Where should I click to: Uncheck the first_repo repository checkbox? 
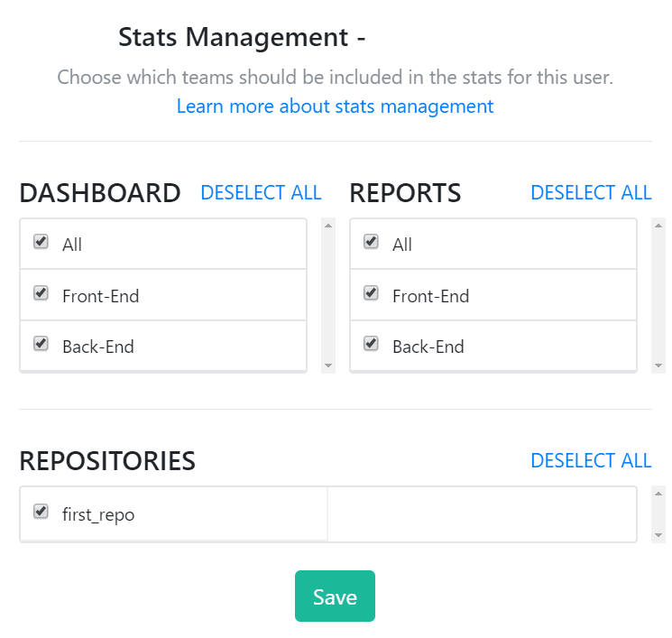pos(41,512)
